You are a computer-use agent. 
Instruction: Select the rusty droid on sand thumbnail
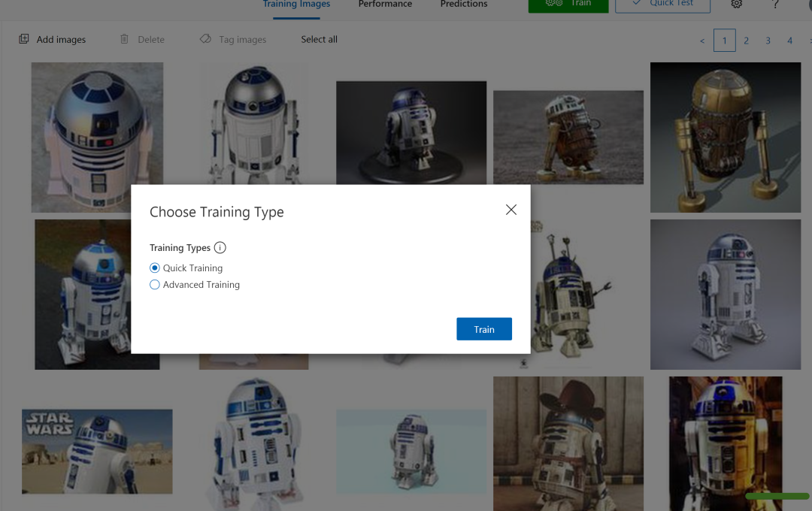pos(568,138)
